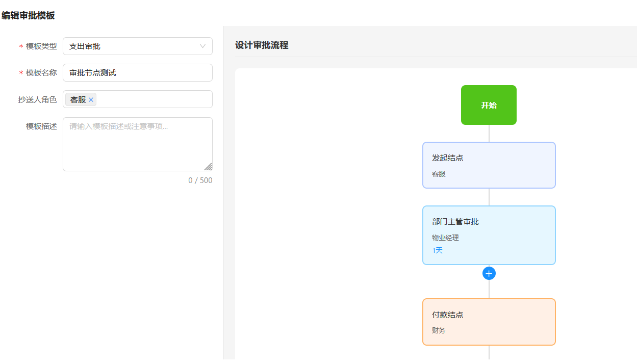Select the 发起结点 node title
Viewport: 637px width, 364px height.
click(447, 158)
